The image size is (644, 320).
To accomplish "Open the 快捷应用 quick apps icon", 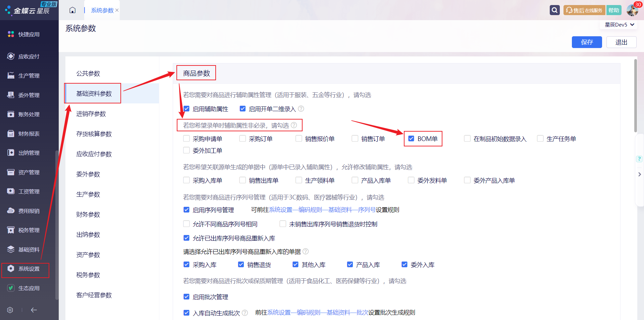I will pyautogui.click(x=11, y=34).
